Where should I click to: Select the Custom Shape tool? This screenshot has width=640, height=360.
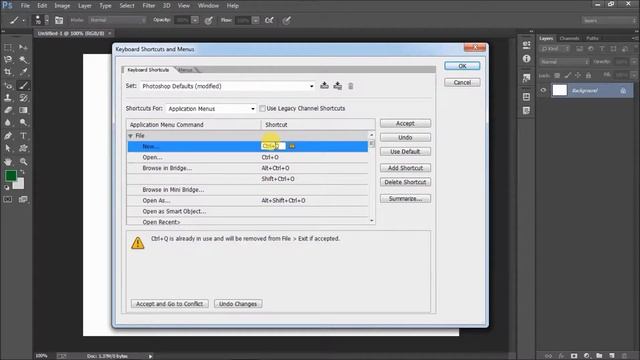click(x=23, y=149)
